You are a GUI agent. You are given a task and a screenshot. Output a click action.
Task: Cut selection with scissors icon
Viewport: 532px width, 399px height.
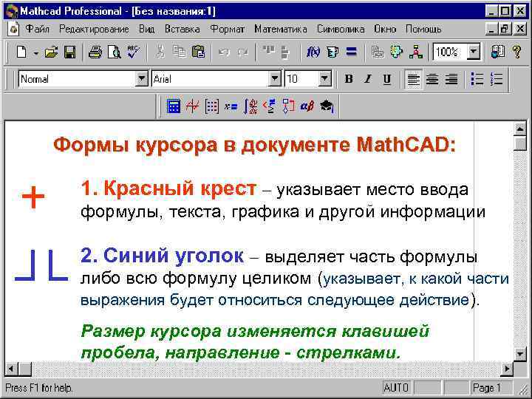pos(160,52)
